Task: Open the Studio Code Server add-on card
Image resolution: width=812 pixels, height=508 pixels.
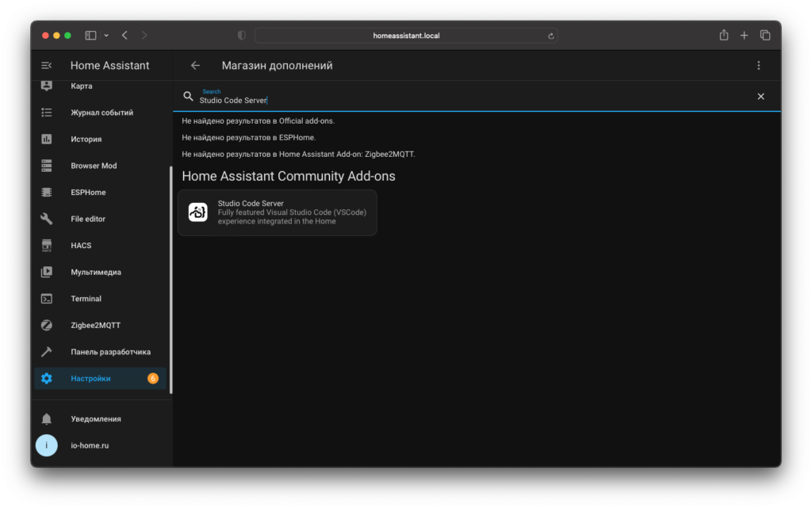Action: pos(277,212)
